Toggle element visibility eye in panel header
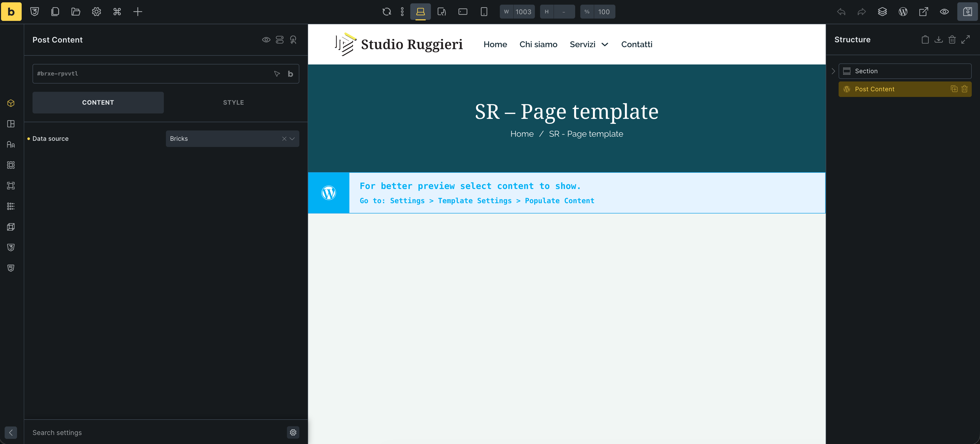The image size is (980, 444). tap(266, 40)
